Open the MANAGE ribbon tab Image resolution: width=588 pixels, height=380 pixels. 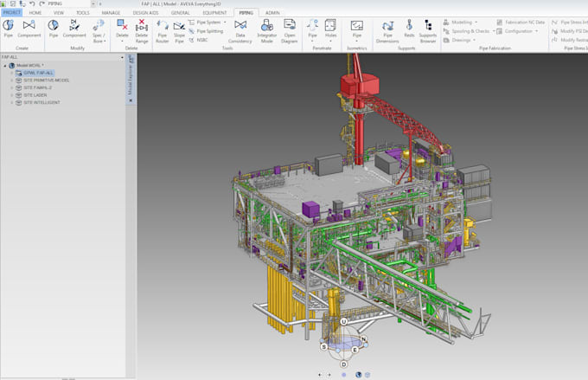[111, 12]
